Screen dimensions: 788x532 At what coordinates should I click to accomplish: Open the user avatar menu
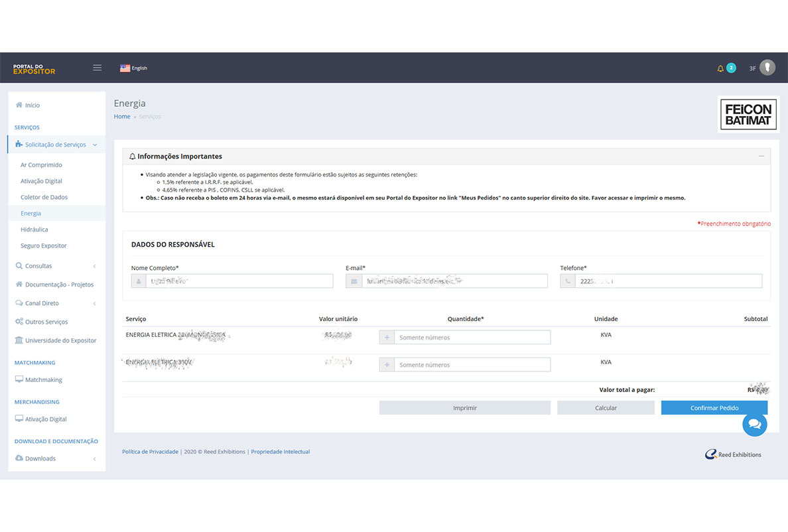767,67
